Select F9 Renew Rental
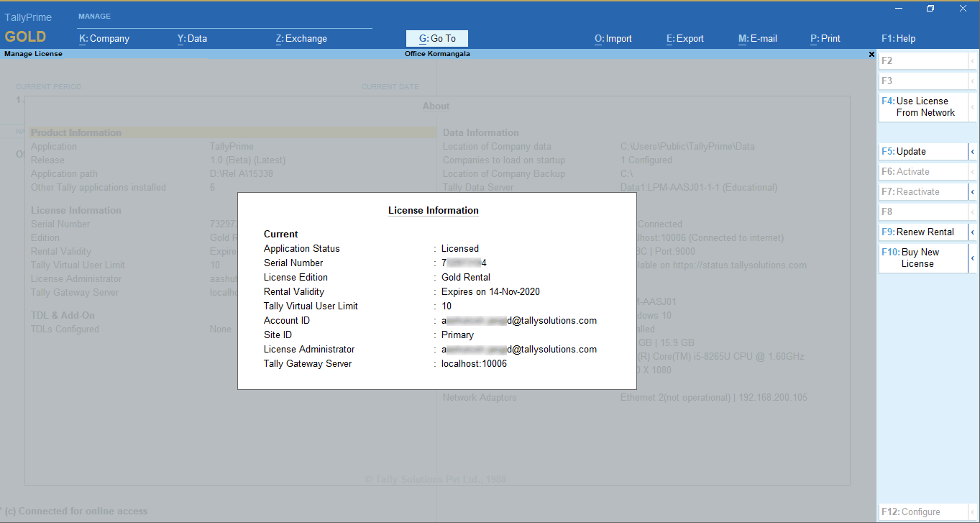 pyautogui.click(x=923, y=232)
